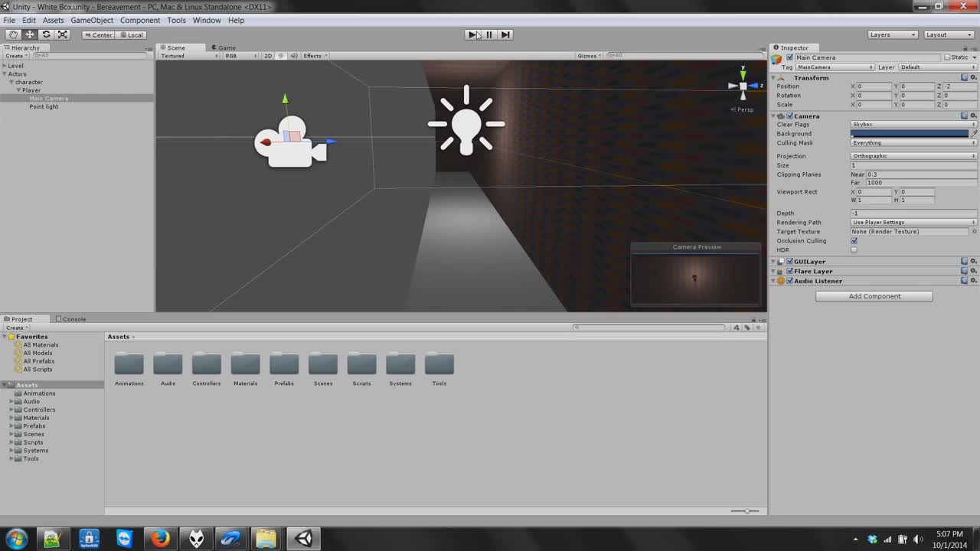Select the Hand tool
The width and height of the screenshot is (980, 551).
click(13, 34)
